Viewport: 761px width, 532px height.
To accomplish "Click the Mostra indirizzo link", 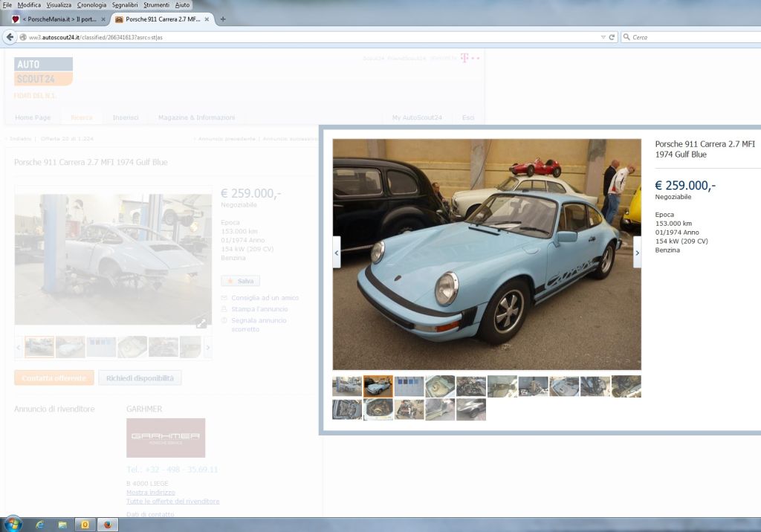I will (150, 492).
